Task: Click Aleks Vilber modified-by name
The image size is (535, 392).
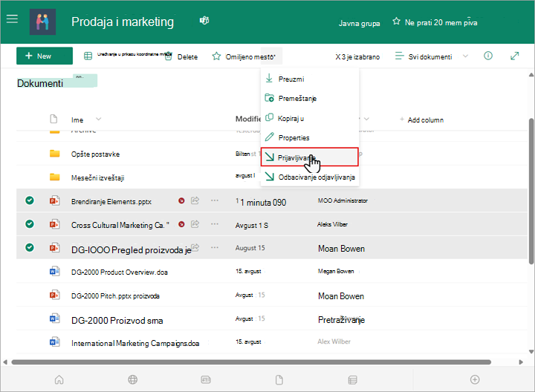Action: pyautogui.click(x=332, y=224)
